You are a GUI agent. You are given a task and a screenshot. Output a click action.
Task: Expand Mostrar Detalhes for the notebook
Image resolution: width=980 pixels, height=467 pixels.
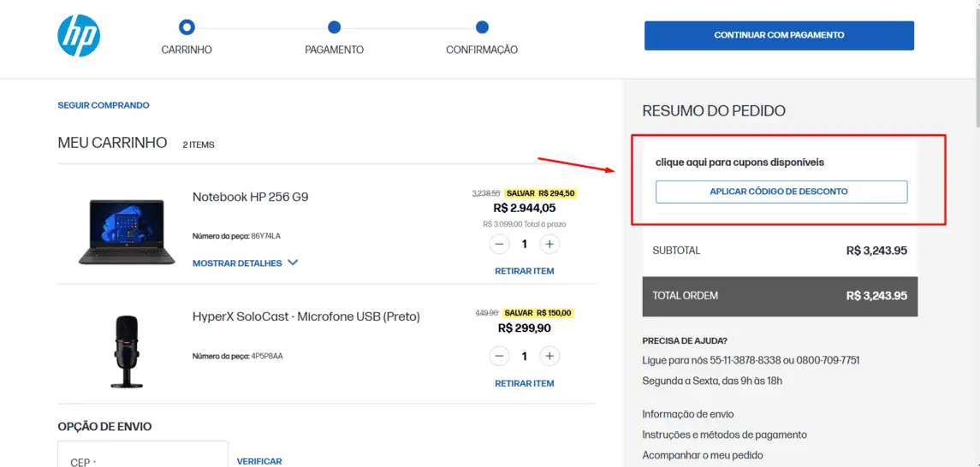(x=245, y=263)
